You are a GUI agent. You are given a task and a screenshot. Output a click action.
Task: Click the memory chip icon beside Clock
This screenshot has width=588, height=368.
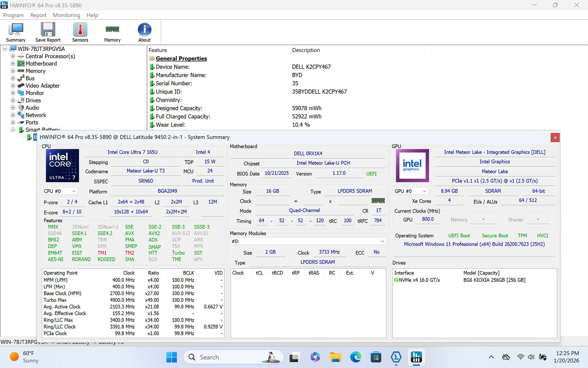coord(378,201)
